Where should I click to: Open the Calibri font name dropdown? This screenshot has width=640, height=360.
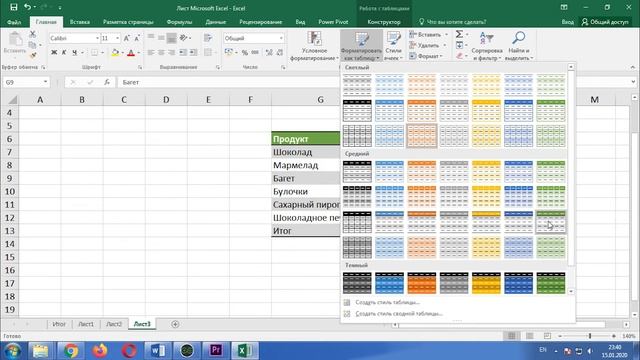97,38
